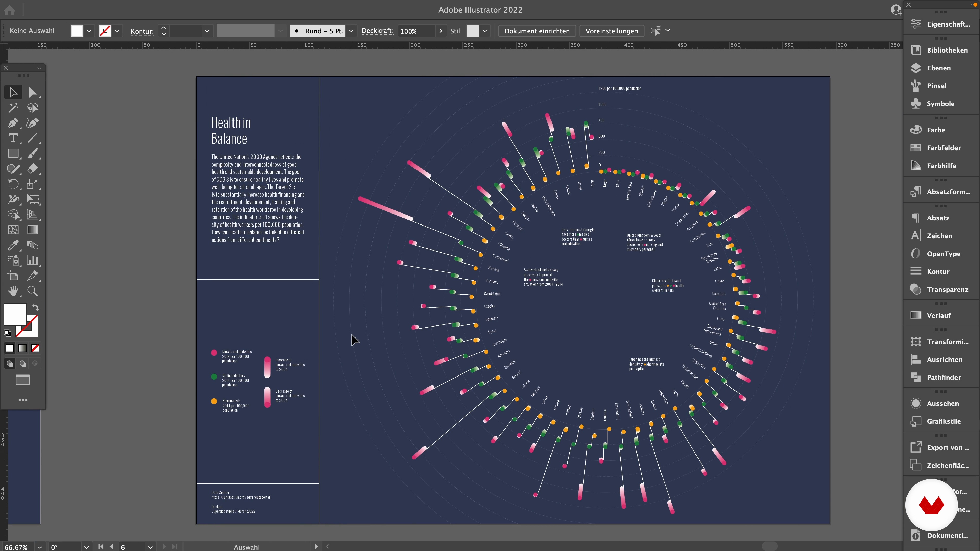The height and width of the screenshot is (551, 980).
Task: Select the Curvature tool
Action: (x=32, y=123)
